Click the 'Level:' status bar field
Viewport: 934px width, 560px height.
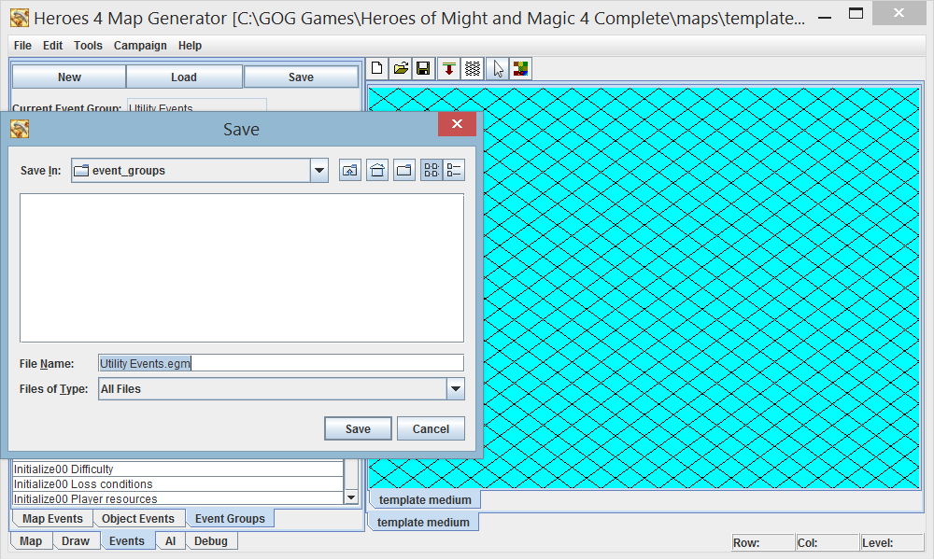(892, 543)
